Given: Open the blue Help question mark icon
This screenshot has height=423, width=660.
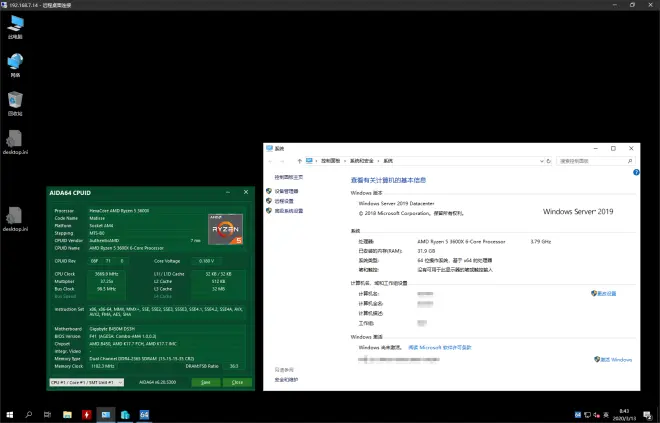Looking at the screenshot, I should (636, 172).
